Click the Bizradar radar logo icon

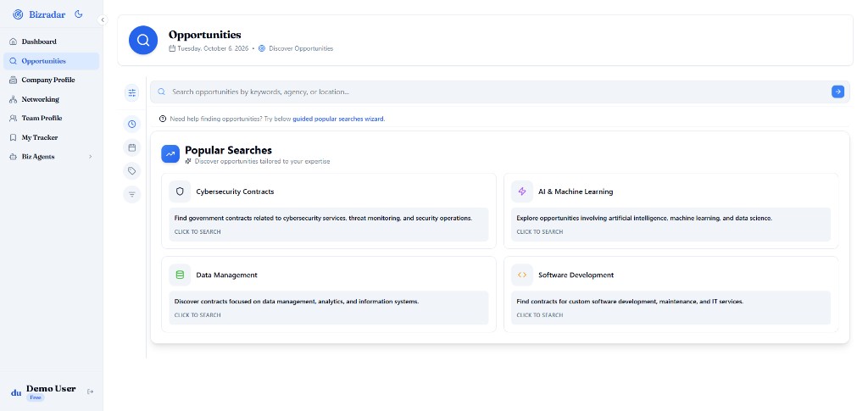tap(18, 14)
